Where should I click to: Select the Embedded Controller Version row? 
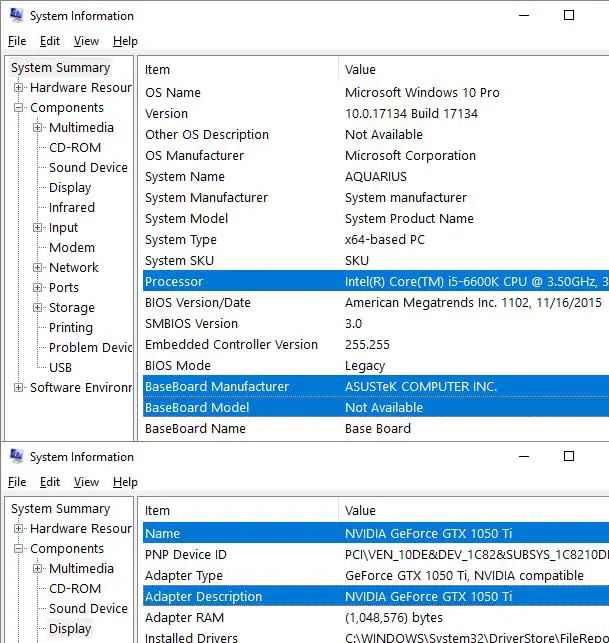pyautogui.click(x=376, y=344)
